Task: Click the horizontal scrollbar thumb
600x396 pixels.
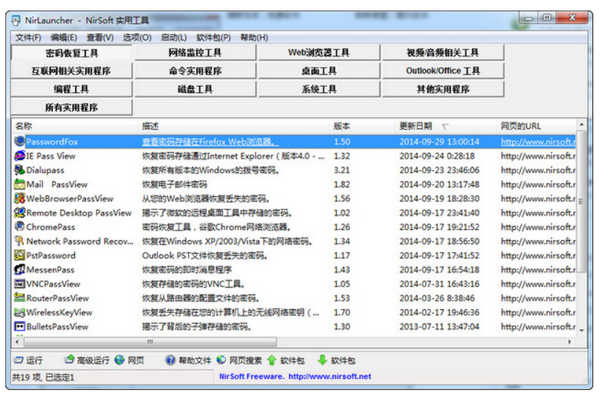Action: pos(150,341)
